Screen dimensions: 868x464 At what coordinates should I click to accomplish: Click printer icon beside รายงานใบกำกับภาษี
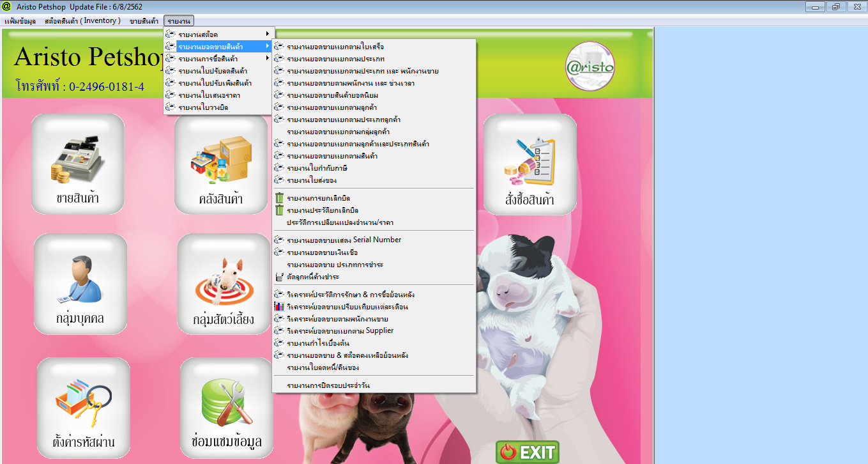pos(279,167)
